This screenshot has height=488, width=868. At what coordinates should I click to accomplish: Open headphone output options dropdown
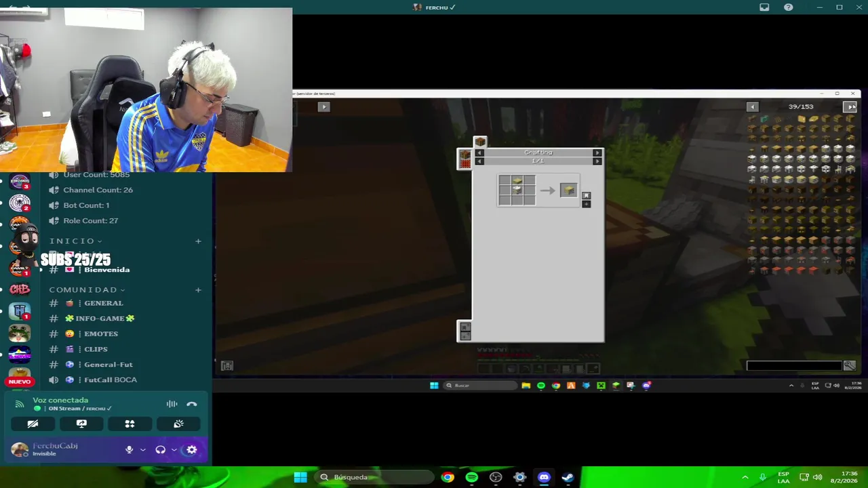click(174, 449)
